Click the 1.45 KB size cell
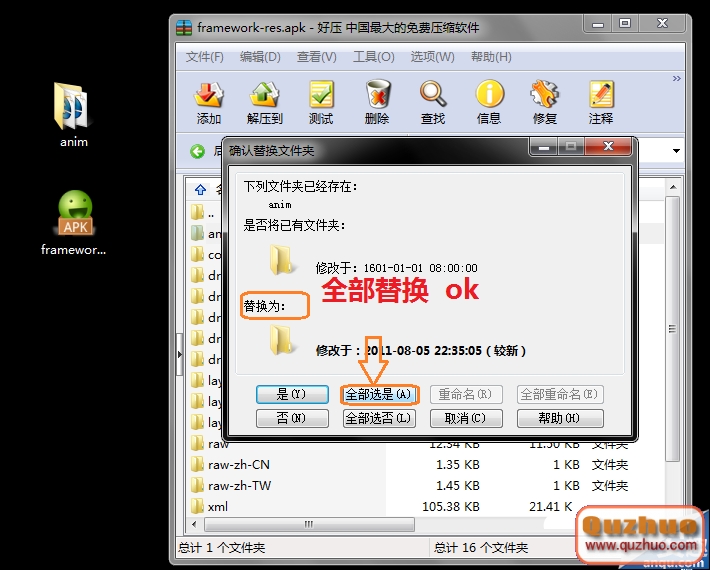 (458, 486)
